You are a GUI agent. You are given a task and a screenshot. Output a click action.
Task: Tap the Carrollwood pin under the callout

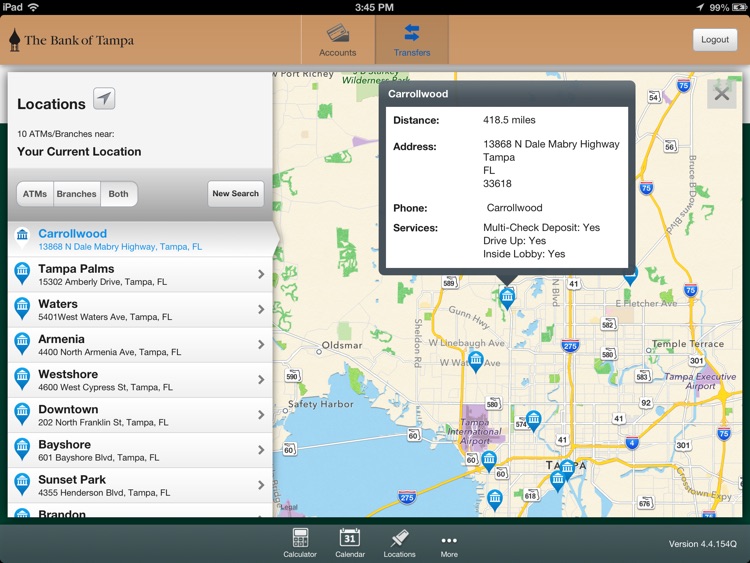pyautogui.click(x=507, y=298)
